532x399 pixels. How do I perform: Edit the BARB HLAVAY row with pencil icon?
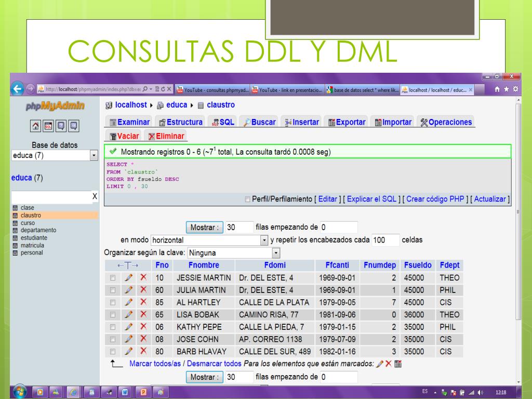click(x=128, y=351)
